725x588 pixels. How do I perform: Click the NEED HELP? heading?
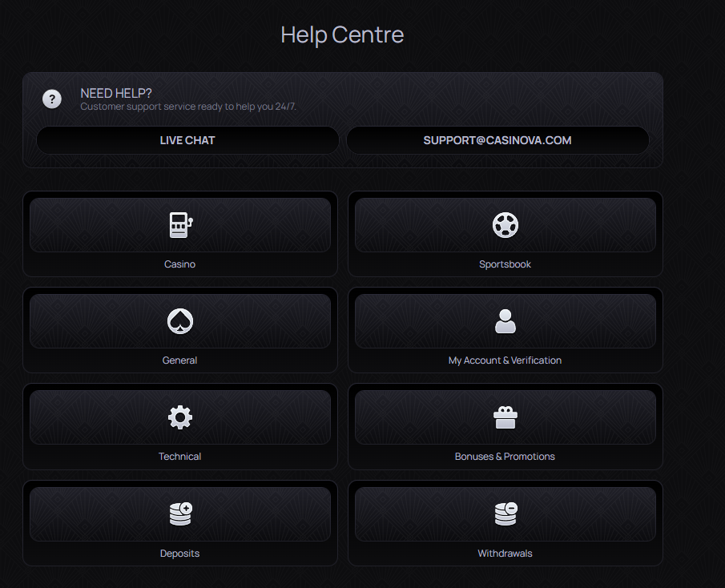pyautogui.click(x=116, y=94)
